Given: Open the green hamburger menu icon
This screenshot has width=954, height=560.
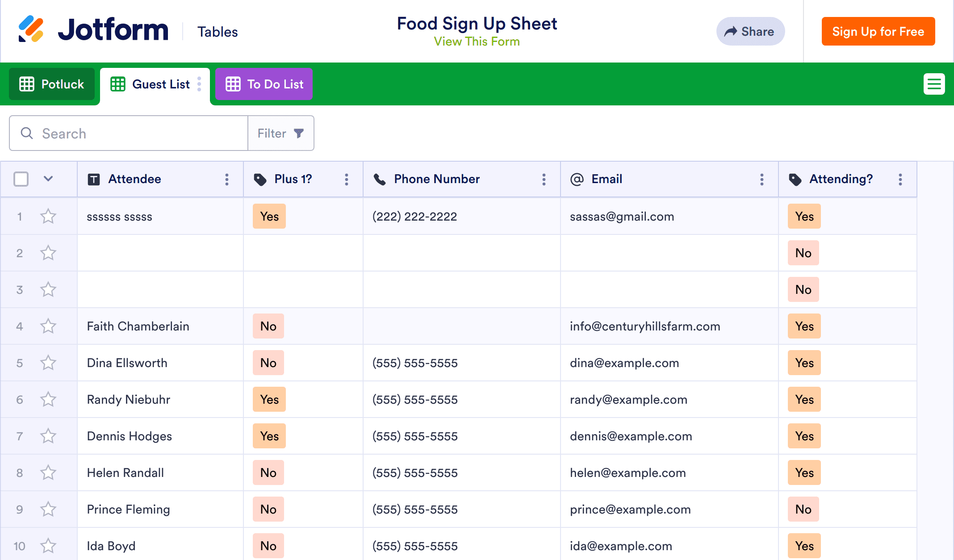Looking at the screenshot, I should point(934,84).
